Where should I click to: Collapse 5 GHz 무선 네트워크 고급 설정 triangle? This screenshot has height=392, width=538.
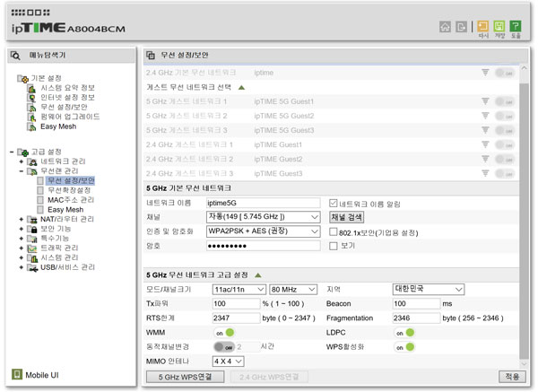(258, 275)
